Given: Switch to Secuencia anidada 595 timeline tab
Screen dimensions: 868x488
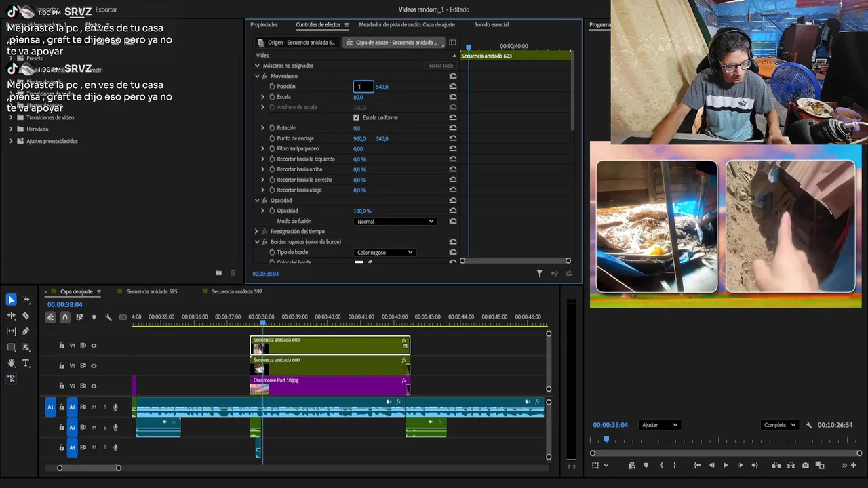Looking at the screenshot, I should (152, 292).
